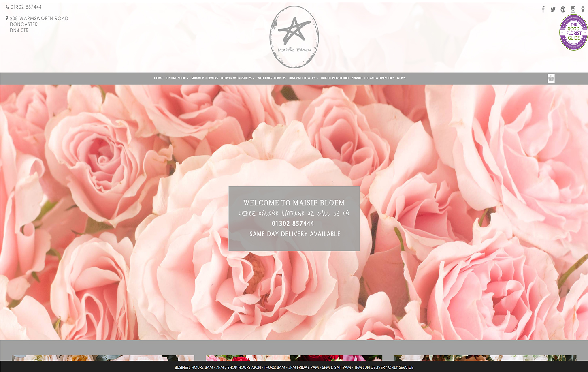Expand the Funeral Flowers dropdown
Screen dimensions: 588x372
click(303, 78)
